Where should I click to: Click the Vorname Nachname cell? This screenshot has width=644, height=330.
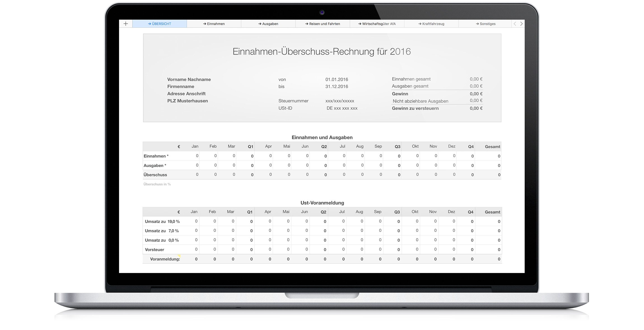coord(189,79)
